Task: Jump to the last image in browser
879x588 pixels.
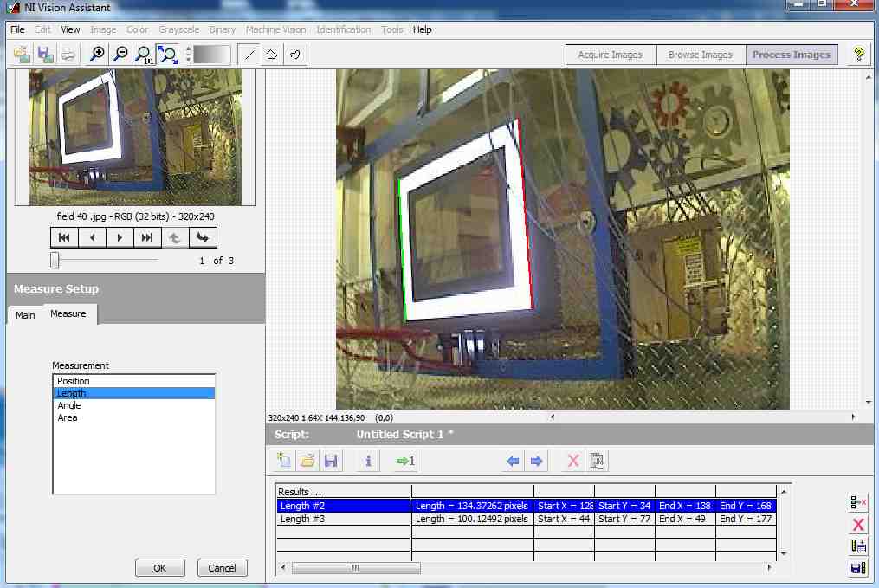Action: pyautogui.click(x=147, y=237)
